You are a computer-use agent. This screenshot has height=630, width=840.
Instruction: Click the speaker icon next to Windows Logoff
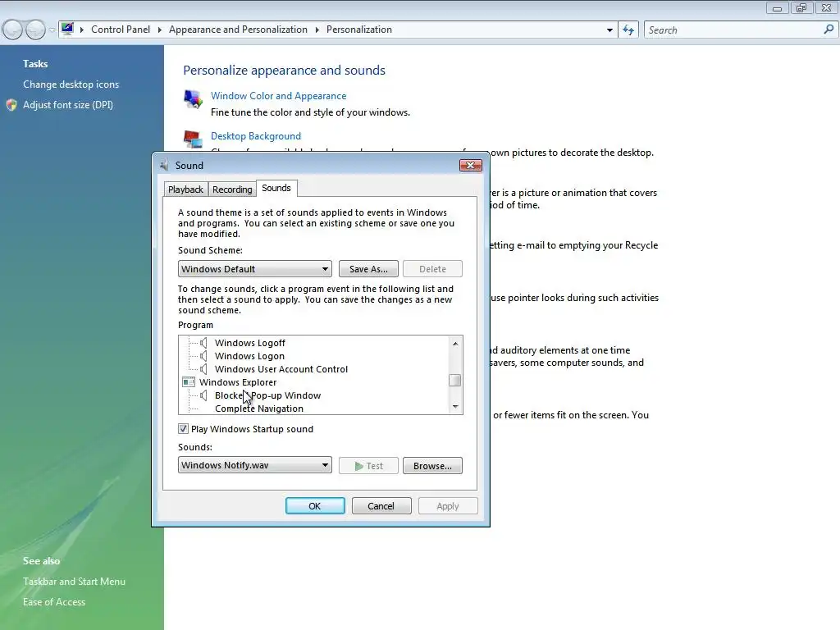203,343
